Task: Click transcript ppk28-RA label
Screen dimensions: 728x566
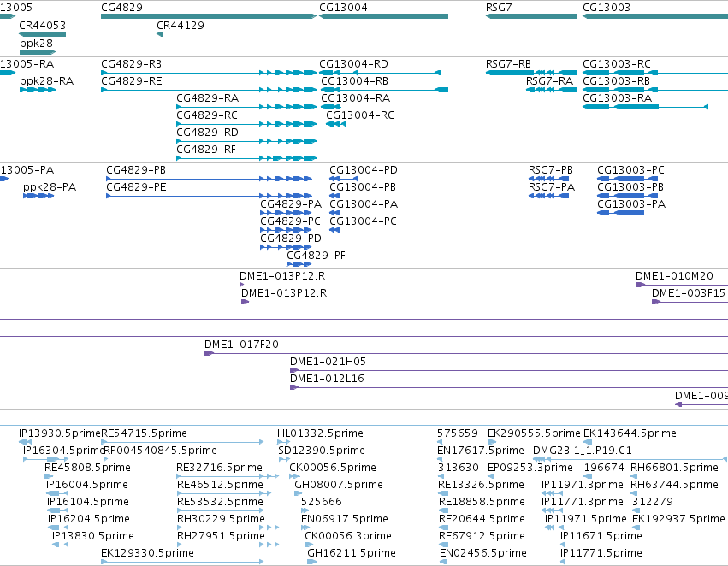Action: pos(46,80)
